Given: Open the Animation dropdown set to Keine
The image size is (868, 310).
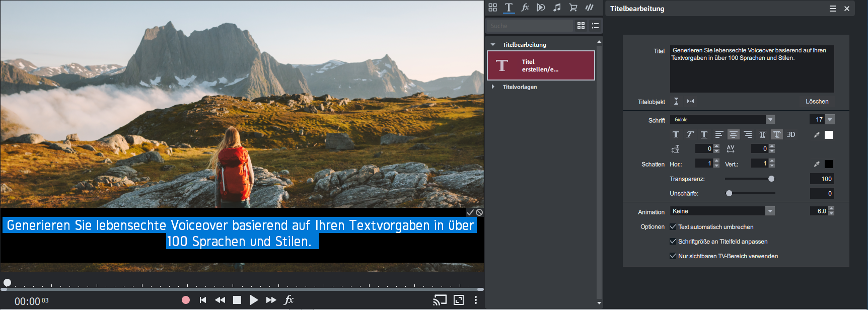Looking at the screenshot, I should [770, 211].
